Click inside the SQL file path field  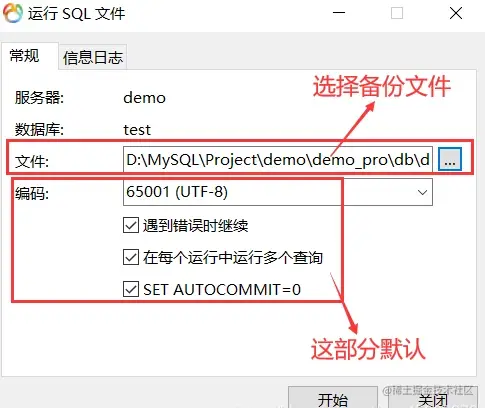(278, 159)
